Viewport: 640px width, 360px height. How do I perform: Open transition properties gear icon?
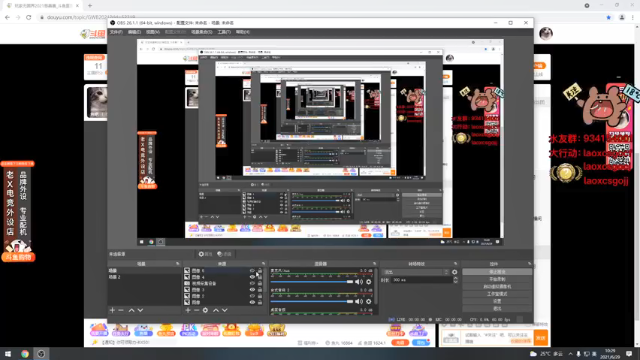pyautogui.click(x=454, y=272)
